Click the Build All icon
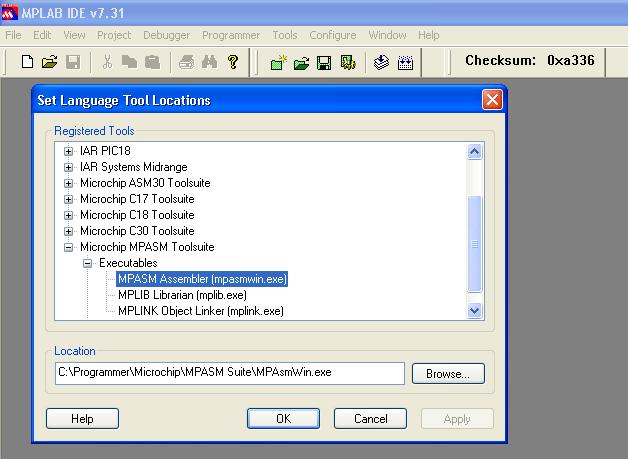Image resolution: width=628 pixels, height=459 pixels. pyautogui.click(x=405, y=63)
